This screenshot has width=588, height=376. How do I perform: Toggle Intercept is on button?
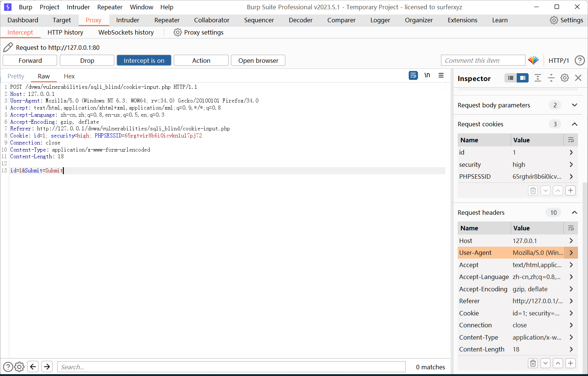point(144,60)
